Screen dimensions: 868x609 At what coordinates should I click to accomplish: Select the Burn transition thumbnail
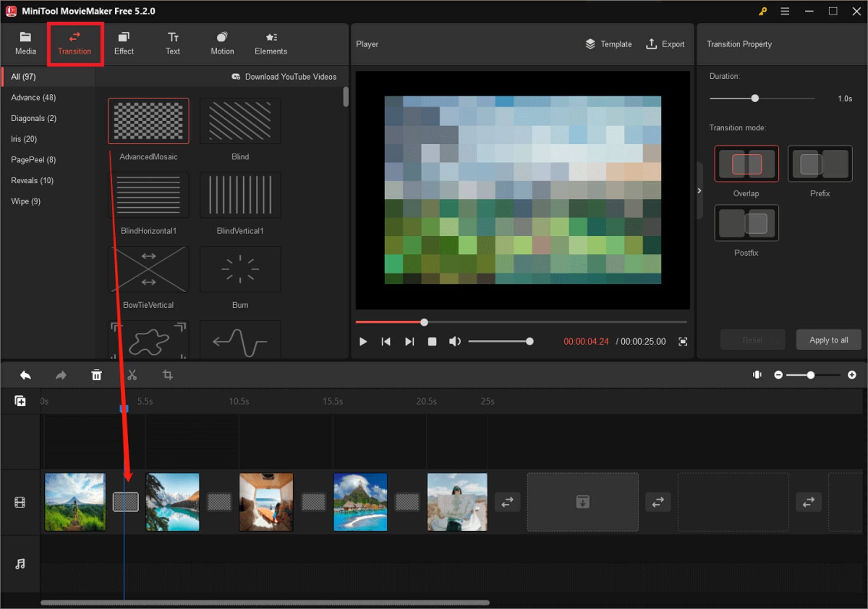click(x=240, y=270)
